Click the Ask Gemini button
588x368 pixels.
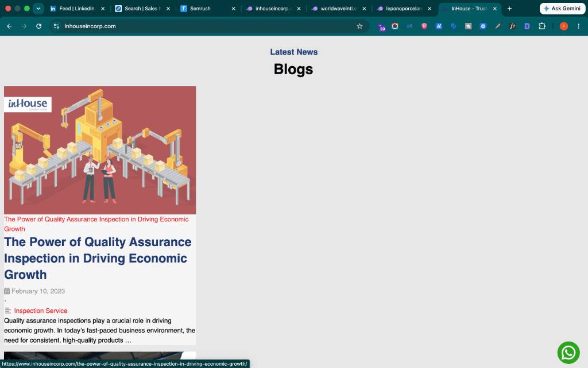[562, 8]
